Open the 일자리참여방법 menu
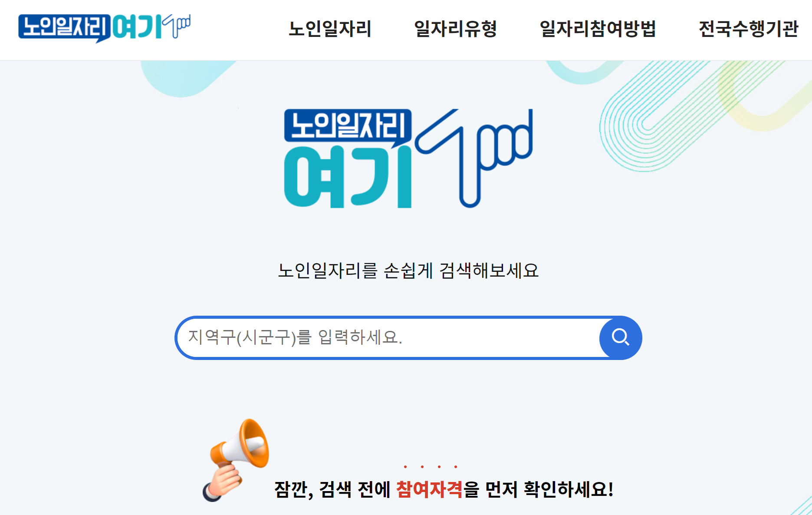Viewport: 812px width, 515px height. coord(598,29)
